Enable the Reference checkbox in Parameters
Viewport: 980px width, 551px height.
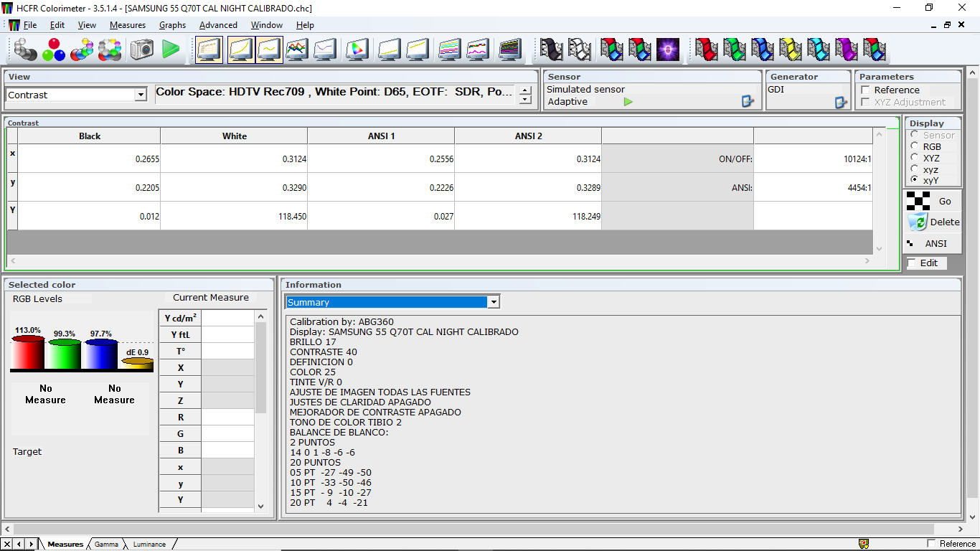865,90
